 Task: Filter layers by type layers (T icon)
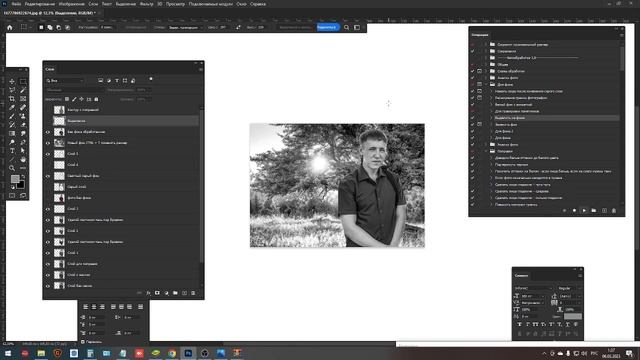coord(117,81)
